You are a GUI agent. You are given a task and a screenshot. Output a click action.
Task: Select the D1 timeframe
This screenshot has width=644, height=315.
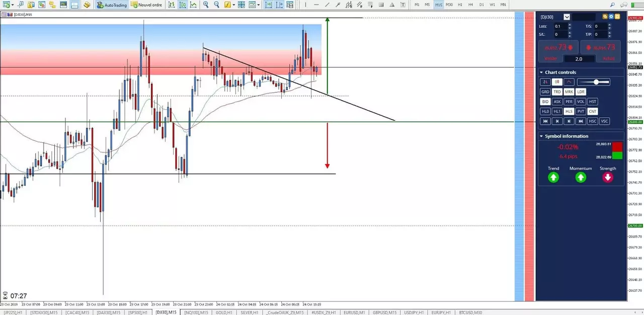[481, 5]
